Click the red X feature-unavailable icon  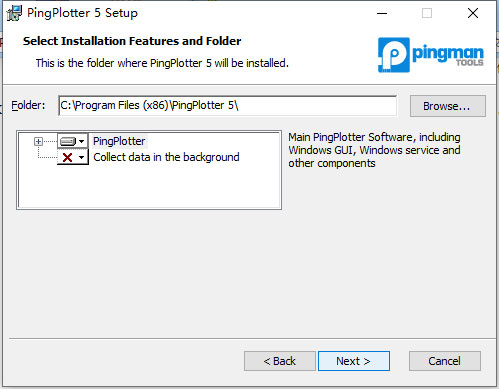67,157
